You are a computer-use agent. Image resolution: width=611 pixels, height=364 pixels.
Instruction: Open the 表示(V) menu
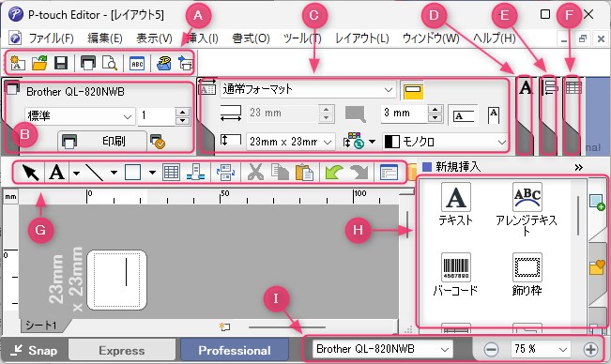click(154, 38)
